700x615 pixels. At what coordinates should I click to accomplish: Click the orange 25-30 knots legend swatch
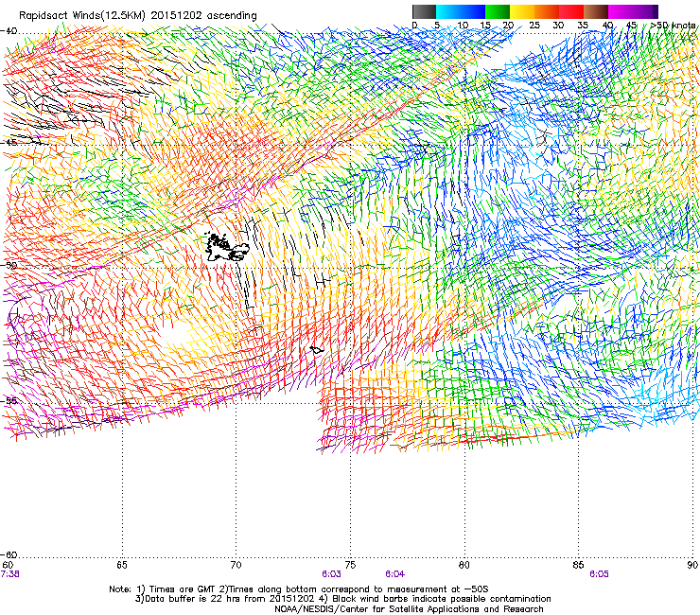click(547, 11)
